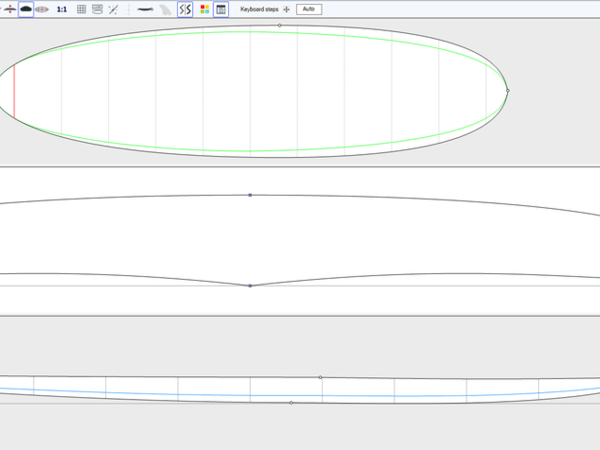Click the Keyboard steps label
Screen dimensions: 600x450
(x=259, y=9)
